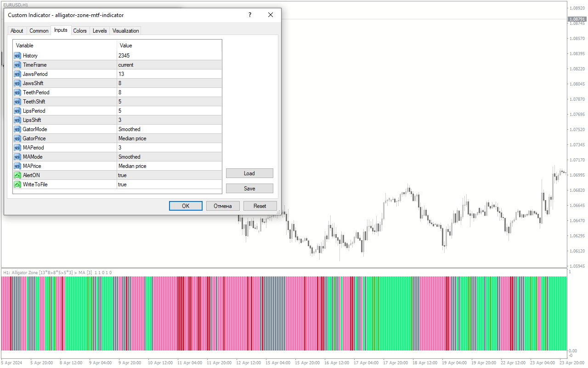Click the icon beside the GatorMode variable

pyautogui.click(x=17, y=129)
